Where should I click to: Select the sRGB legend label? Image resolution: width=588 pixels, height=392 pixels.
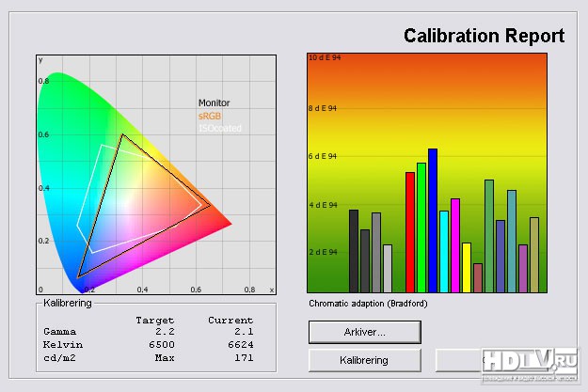210,116
